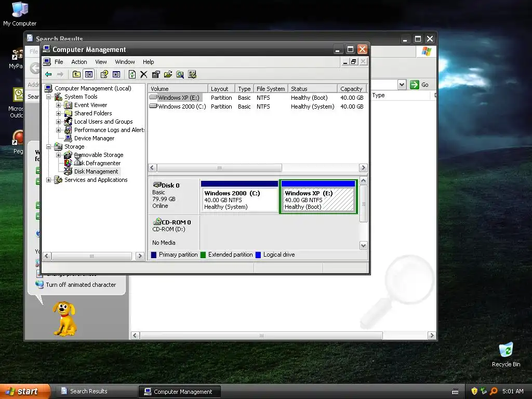
Task: Expand the Removable Storage node
Action: point(58,155)
